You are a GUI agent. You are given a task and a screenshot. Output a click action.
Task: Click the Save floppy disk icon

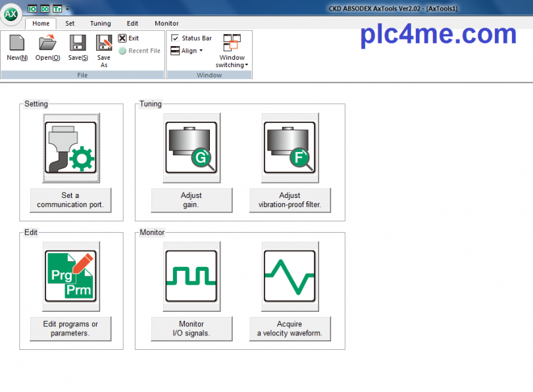click(x=78, y=43)
